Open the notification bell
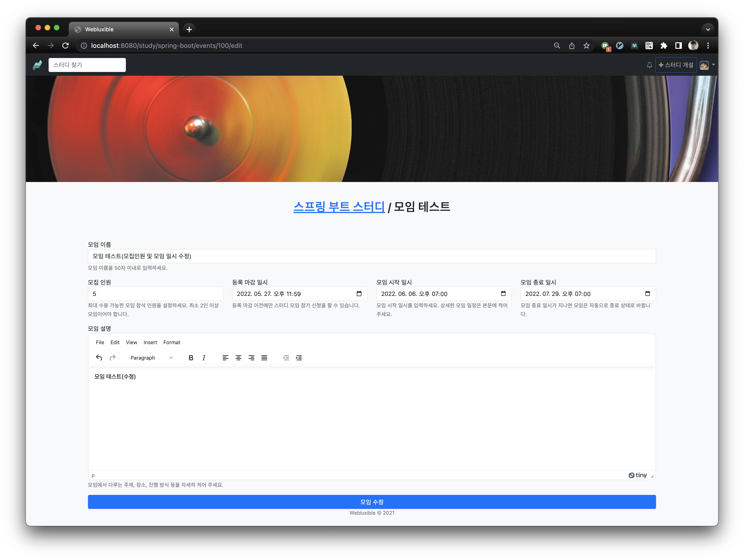Viewport: 744px width, 560px height. [x=649, y=65]
